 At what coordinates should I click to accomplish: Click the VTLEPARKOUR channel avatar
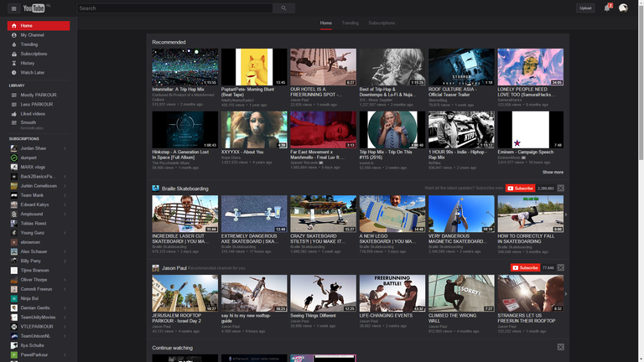click(14, 327)
